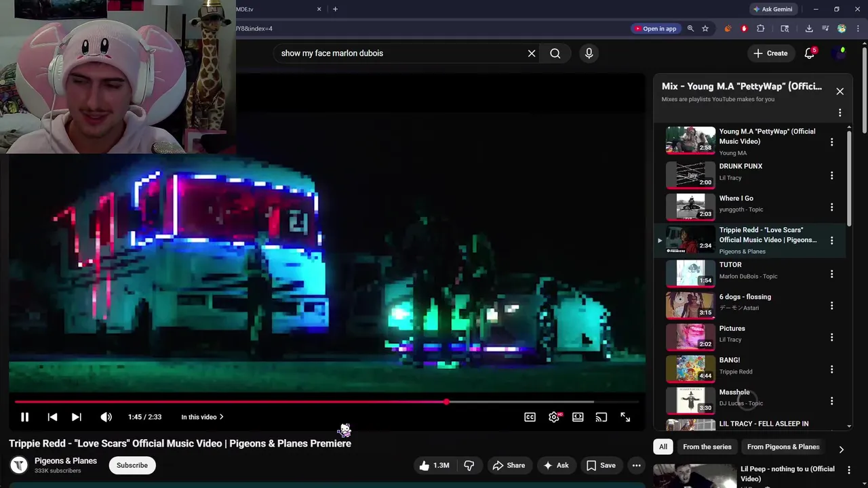The image size is (868, 488).
Task: Open the browser zoom magnifier icon
Action: (690, 28)
